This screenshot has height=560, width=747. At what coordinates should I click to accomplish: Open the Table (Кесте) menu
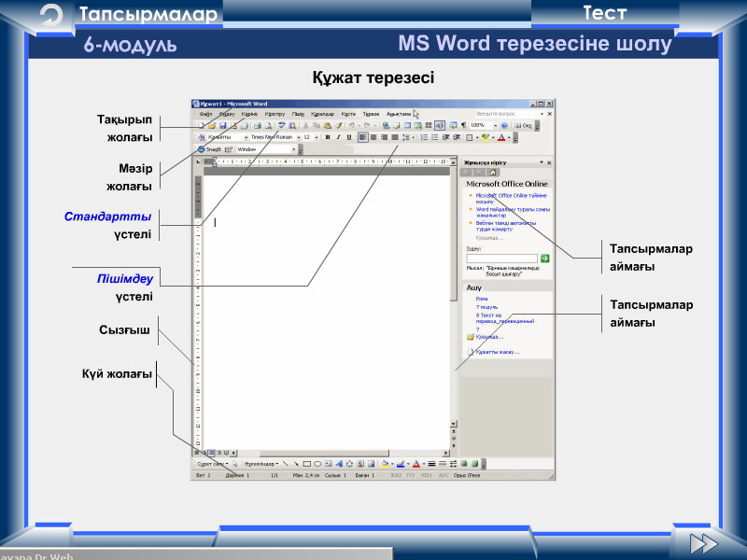(x=348, y=114)
